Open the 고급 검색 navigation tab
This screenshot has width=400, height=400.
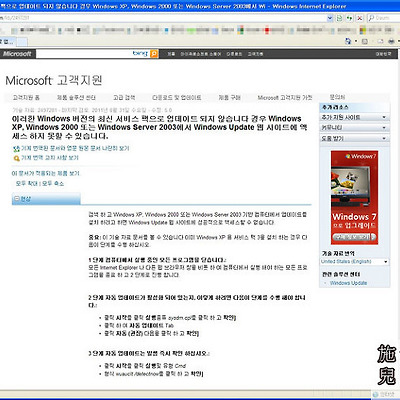[x=124, y=98]
